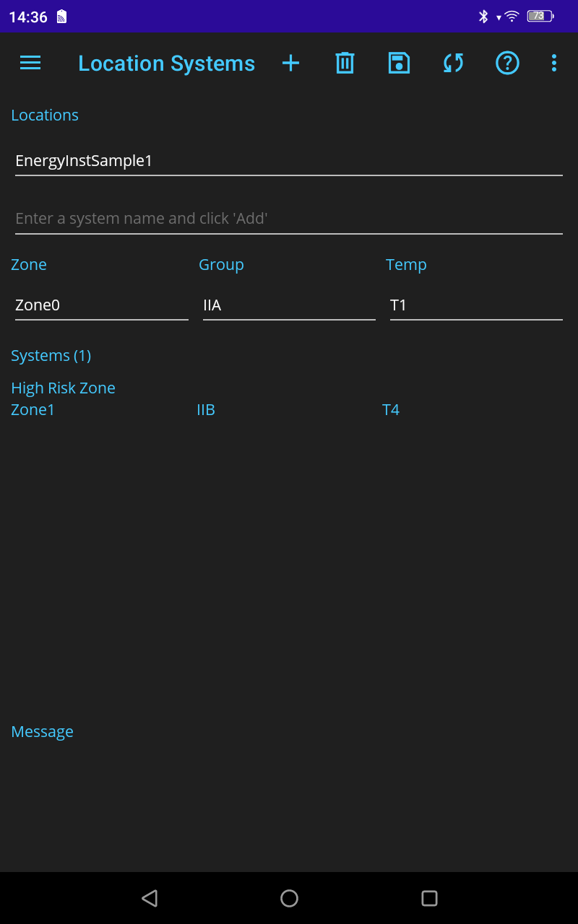The image size is (578, 924).
Task: Tap the system name entry field
Action: tap(289, 218)
